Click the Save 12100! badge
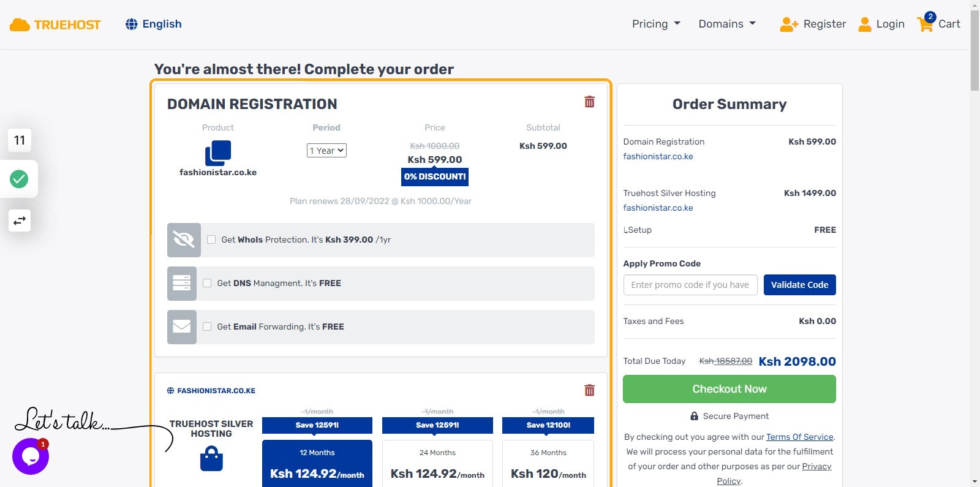980x487 pixels. pos(548,425)
